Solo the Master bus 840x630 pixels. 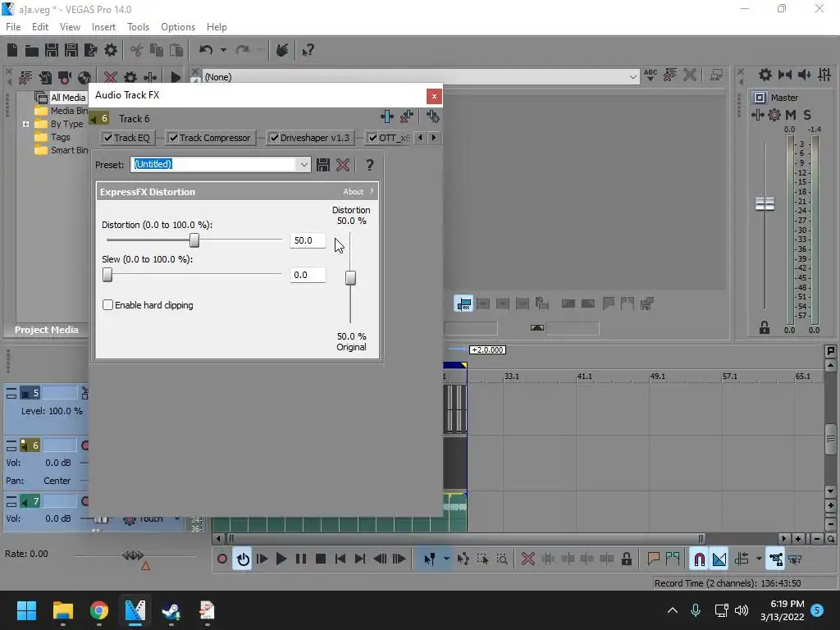click(807, 115)
